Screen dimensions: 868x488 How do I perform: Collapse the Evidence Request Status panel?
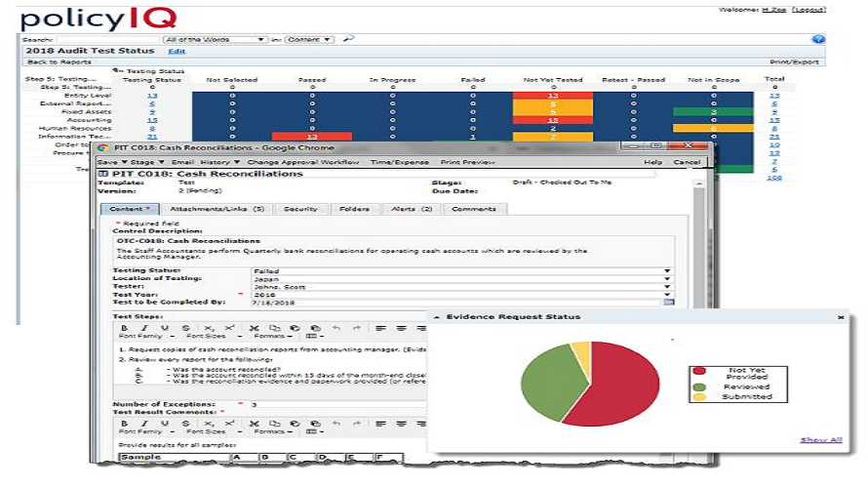pos(841,317)
